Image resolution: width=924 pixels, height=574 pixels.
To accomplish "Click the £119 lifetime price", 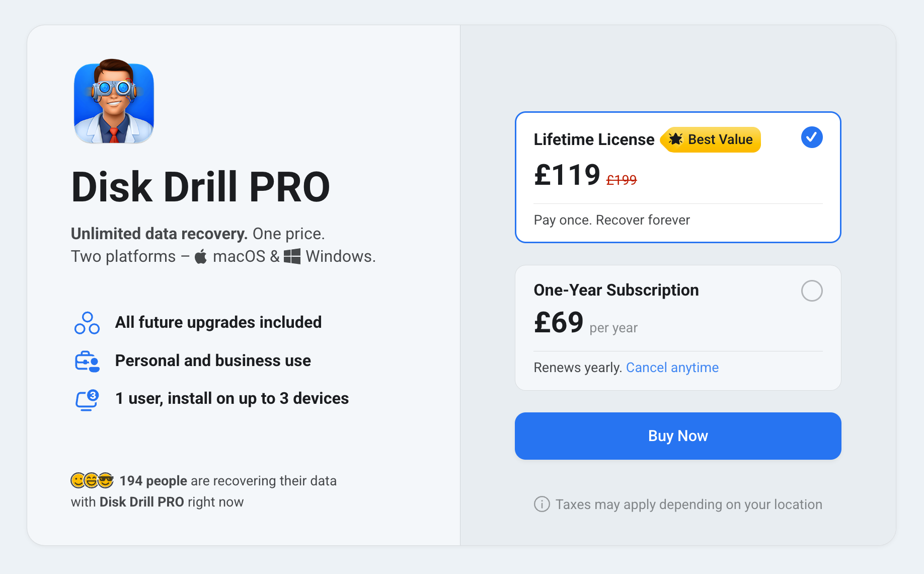I will (x=567, y=175).
